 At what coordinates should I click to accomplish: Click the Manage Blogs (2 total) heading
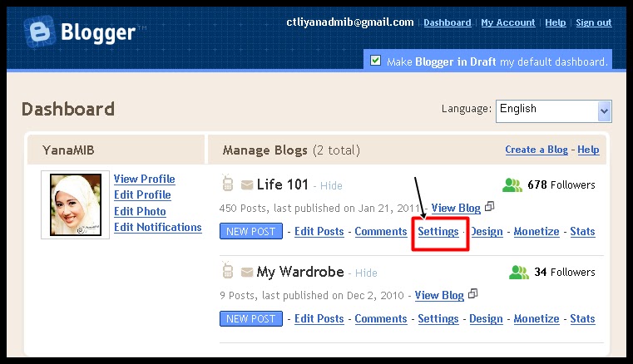pyautogui.click(x=291, y=150)
